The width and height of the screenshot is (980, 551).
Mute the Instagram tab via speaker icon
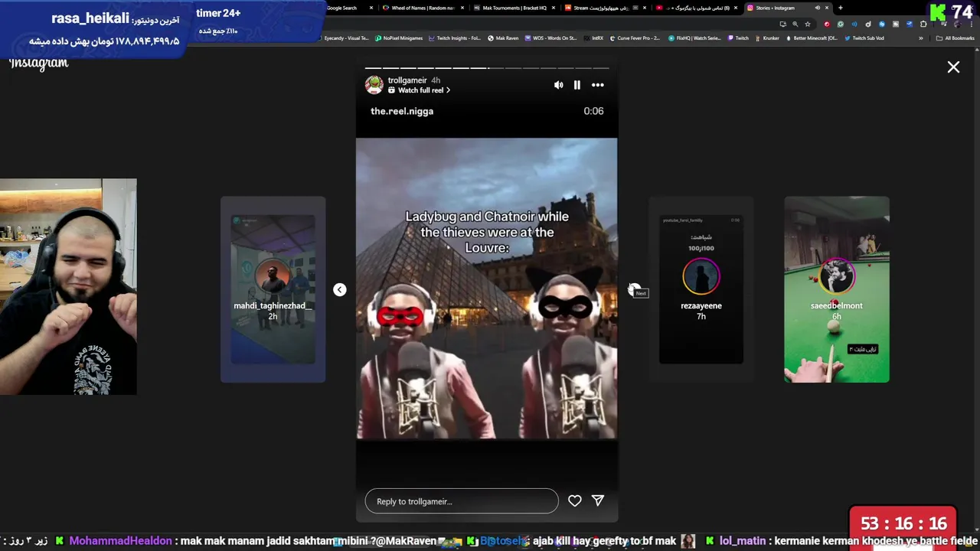click(817, 8)
